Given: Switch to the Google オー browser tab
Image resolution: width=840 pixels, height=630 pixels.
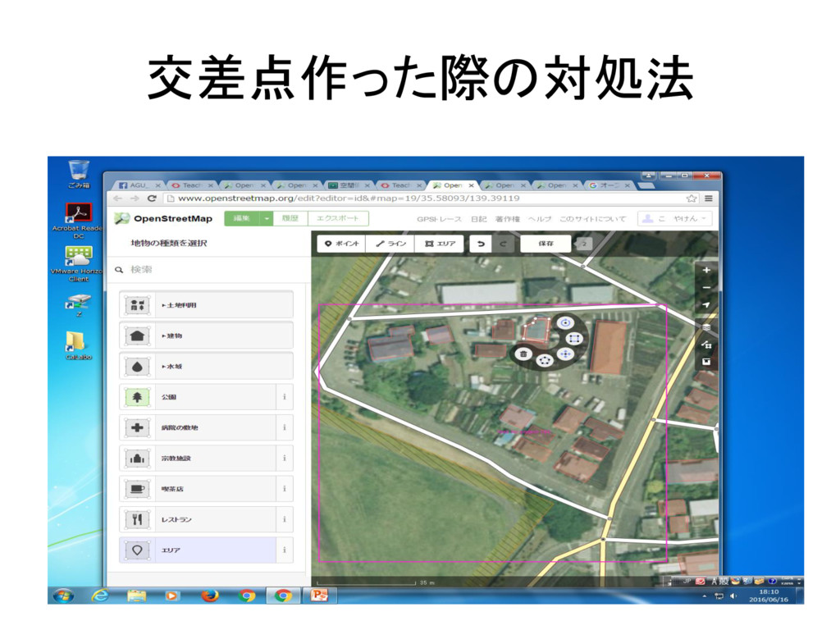Looking at the screenshot, I should (x=609, y=185).
